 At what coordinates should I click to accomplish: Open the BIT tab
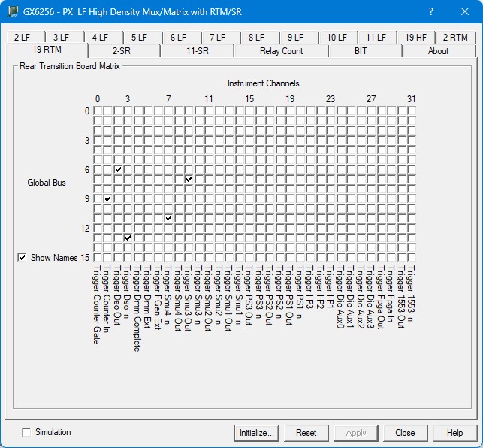click(361, 51)
